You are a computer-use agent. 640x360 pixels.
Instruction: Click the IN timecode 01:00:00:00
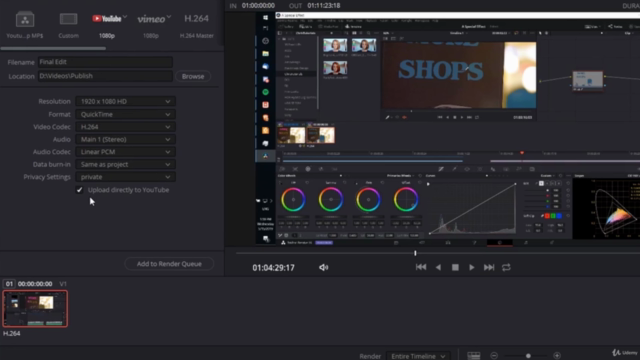click(258, 6)
